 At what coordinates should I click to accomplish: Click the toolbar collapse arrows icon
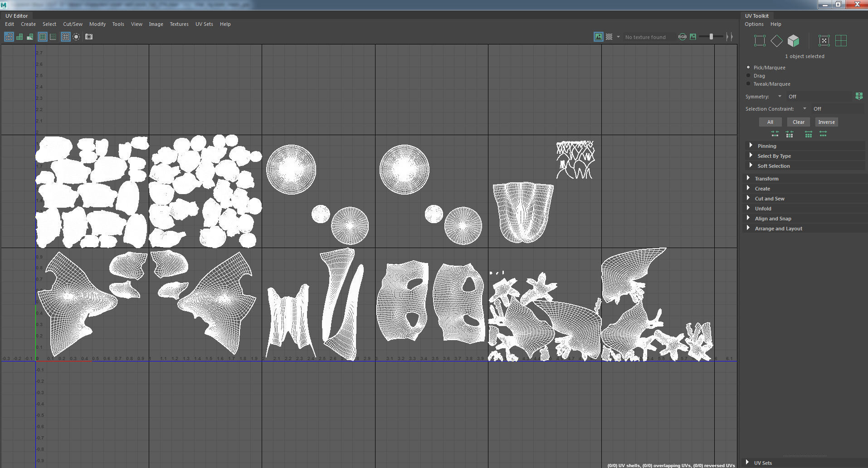click(x=729, y=37)
